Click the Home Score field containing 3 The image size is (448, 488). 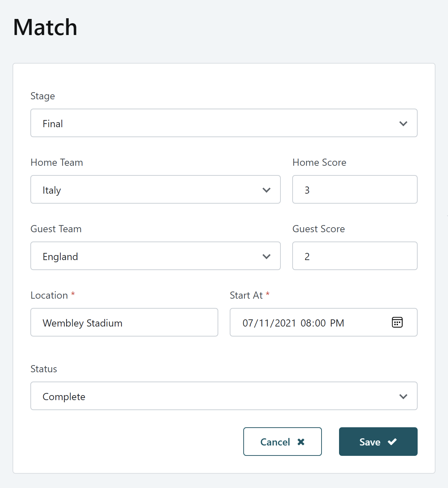coord(354,189)
